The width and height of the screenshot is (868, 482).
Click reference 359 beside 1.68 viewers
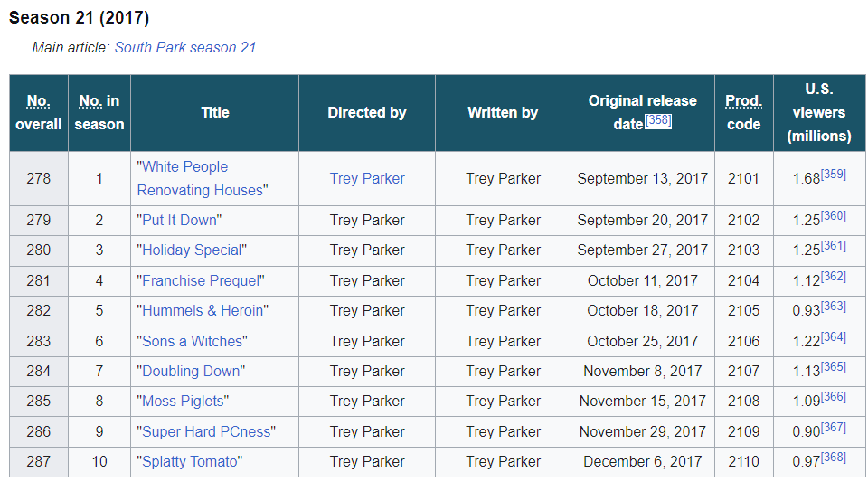pos(834,174)
